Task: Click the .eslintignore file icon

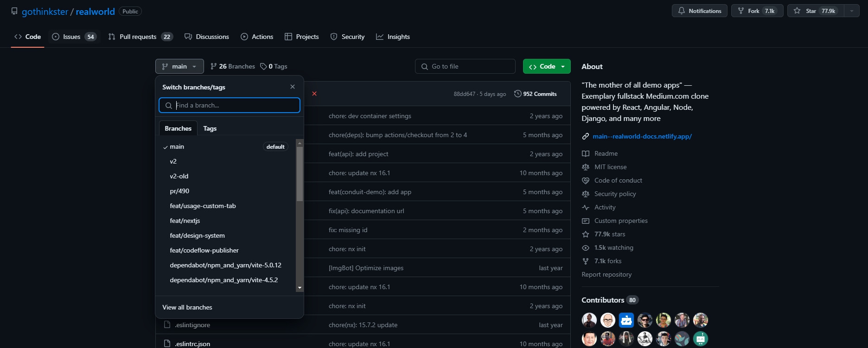Action: click(x=167, y=325)
